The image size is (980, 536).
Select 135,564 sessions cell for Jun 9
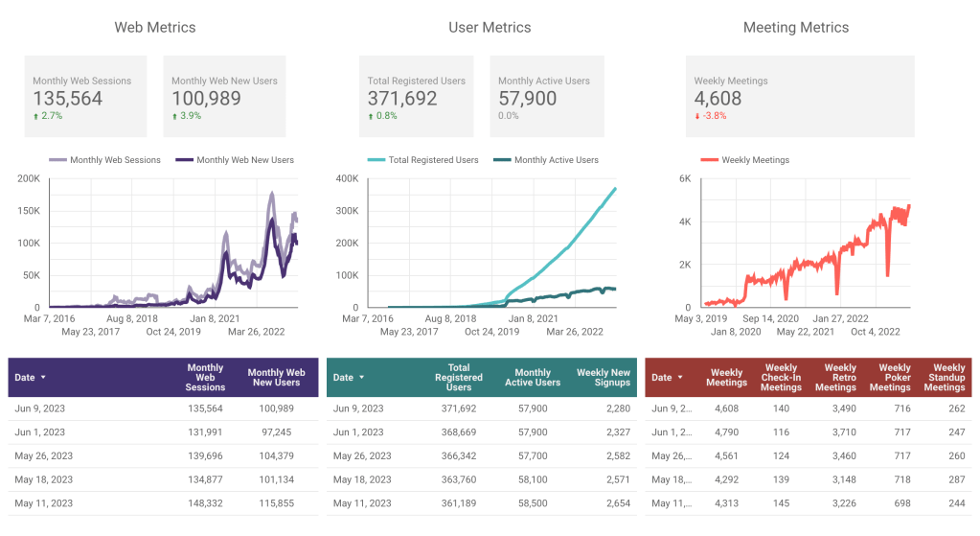(x=205, y=408)
